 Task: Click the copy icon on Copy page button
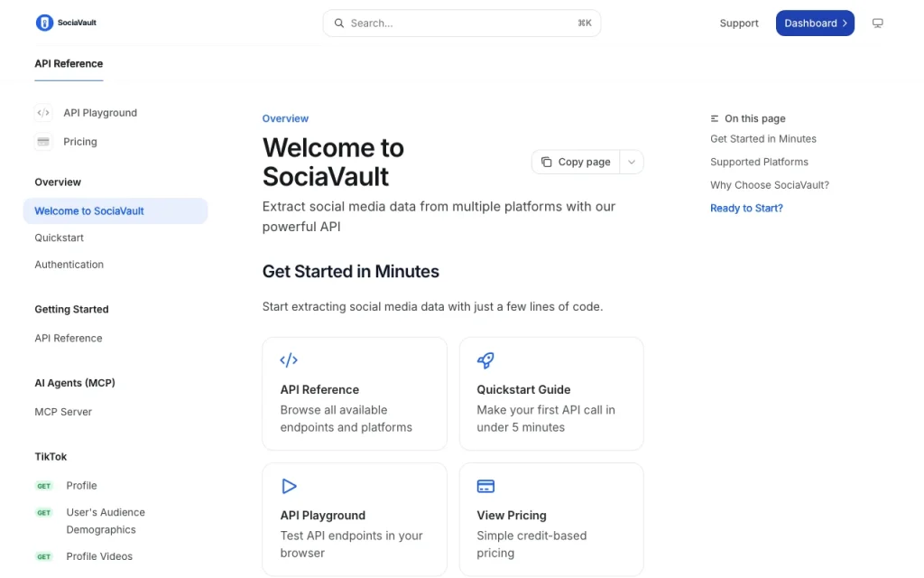coord(546,162)
